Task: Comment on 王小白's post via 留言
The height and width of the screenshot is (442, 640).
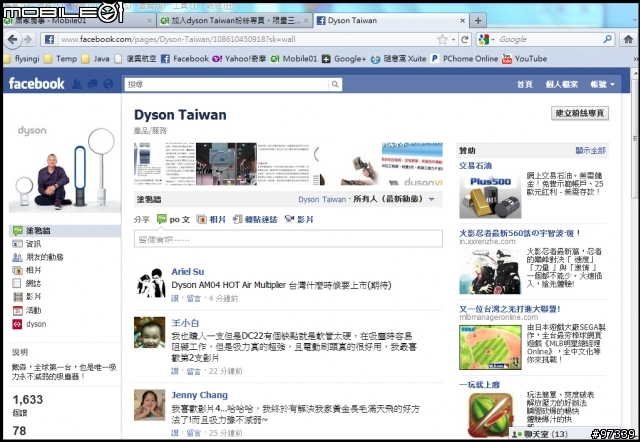Action: pyautogui.click(x=193, y=371)
